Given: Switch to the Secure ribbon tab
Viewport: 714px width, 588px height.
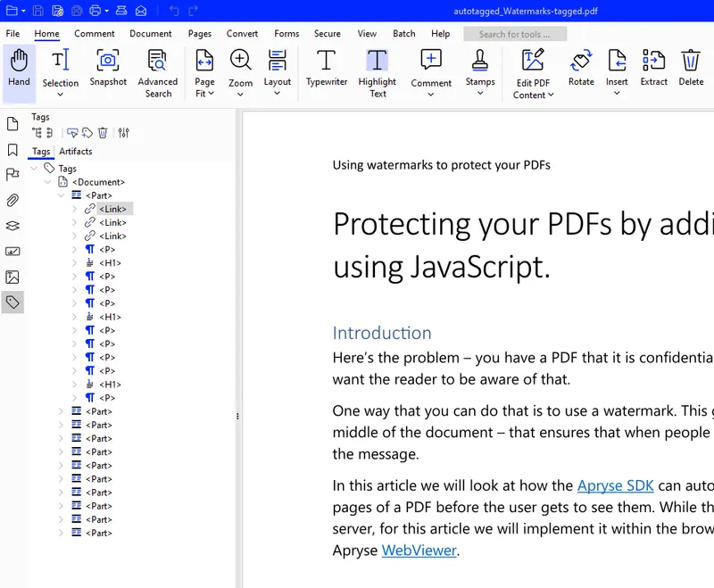Looking at the screenshot, I should pos(327,34).
